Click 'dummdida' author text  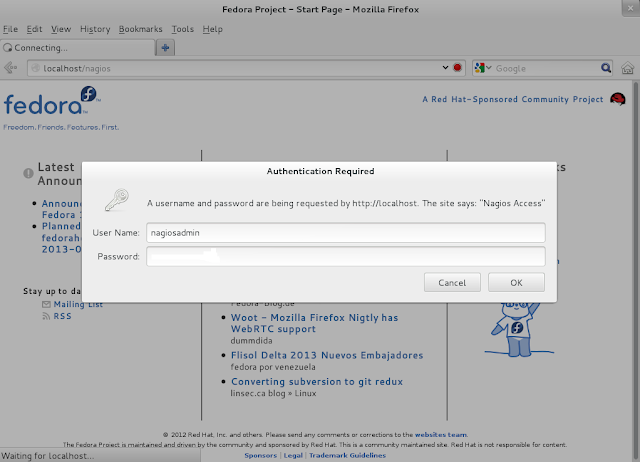251,340
